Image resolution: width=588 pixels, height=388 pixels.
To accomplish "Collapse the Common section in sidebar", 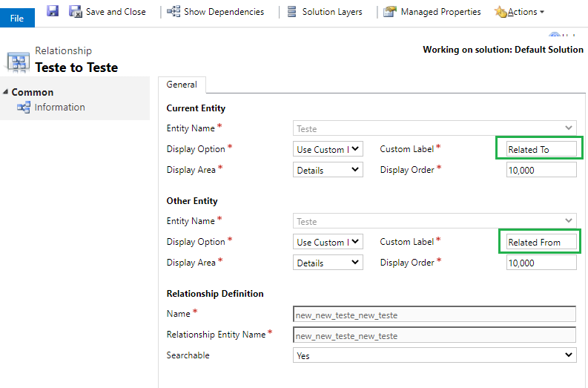I will 5,92.
